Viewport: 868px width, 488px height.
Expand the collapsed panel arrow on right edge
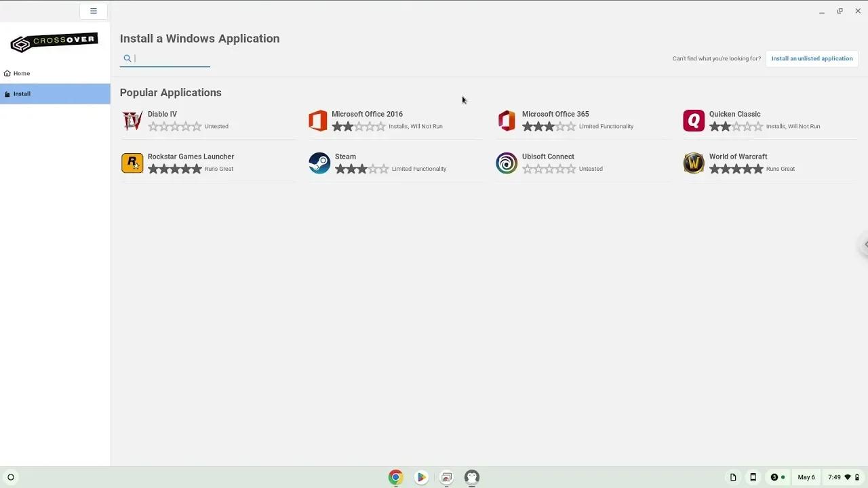(864, 244)
